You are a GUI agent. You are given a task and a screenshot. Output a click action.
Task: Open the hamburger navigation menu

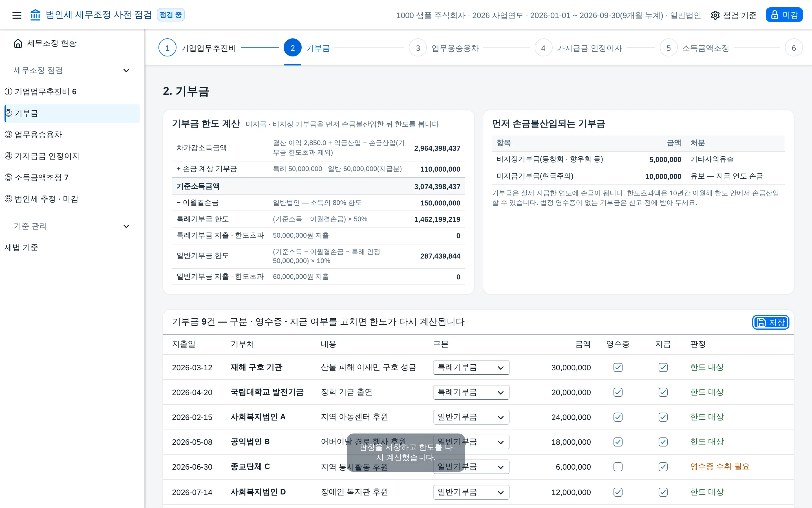point(17,15)
